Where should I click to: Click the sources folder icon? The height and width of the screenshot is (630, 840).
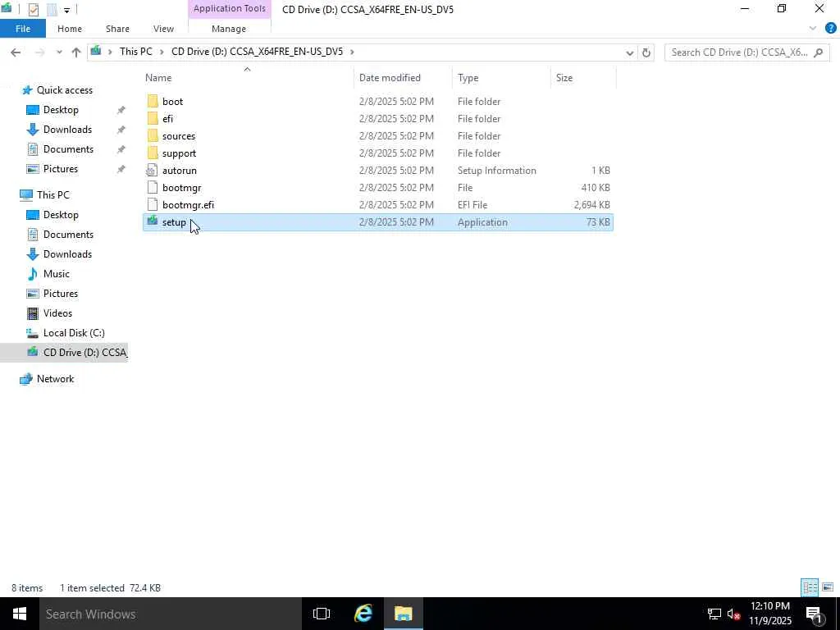click(x=153, y=135)
